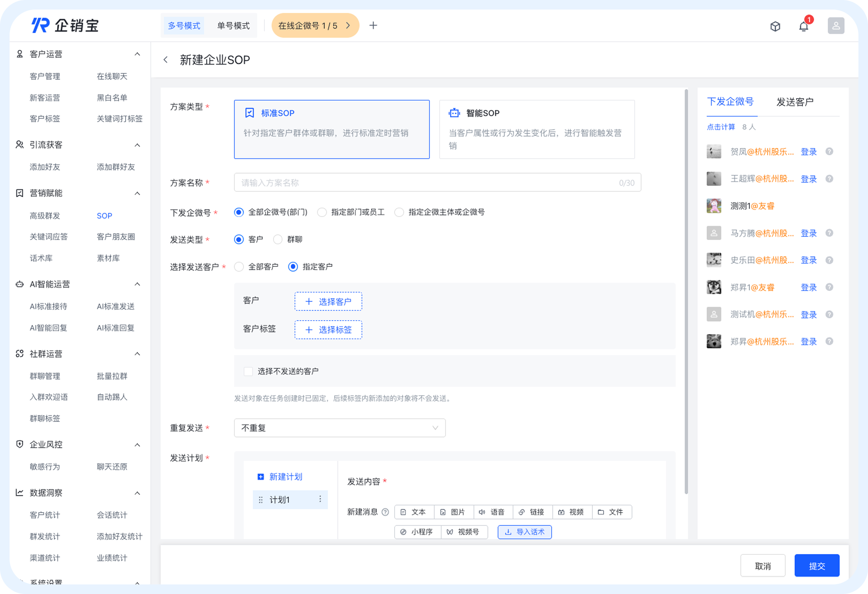Click help icon next to 贺凤 登录
Image resolution: width=868 pixels, height=594 pixels.
pyautogui.click(x=829, y=152)
